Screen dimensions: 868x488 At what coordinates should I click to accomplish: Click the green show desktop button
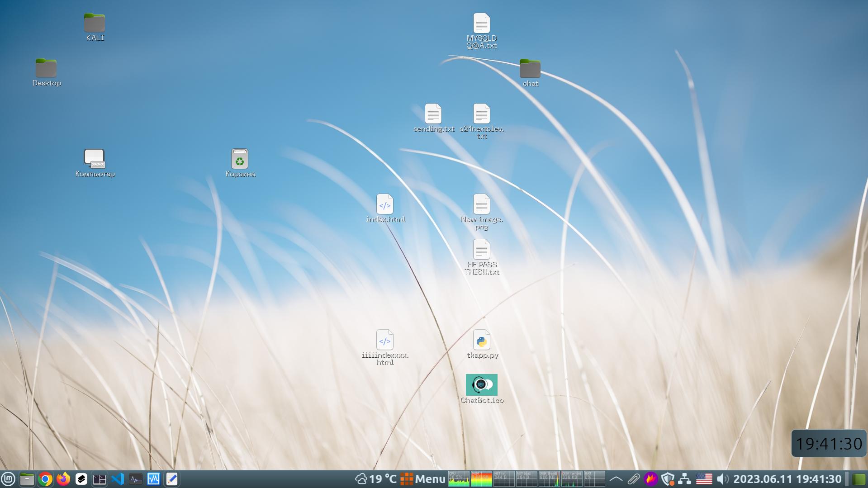click(859, 479)
